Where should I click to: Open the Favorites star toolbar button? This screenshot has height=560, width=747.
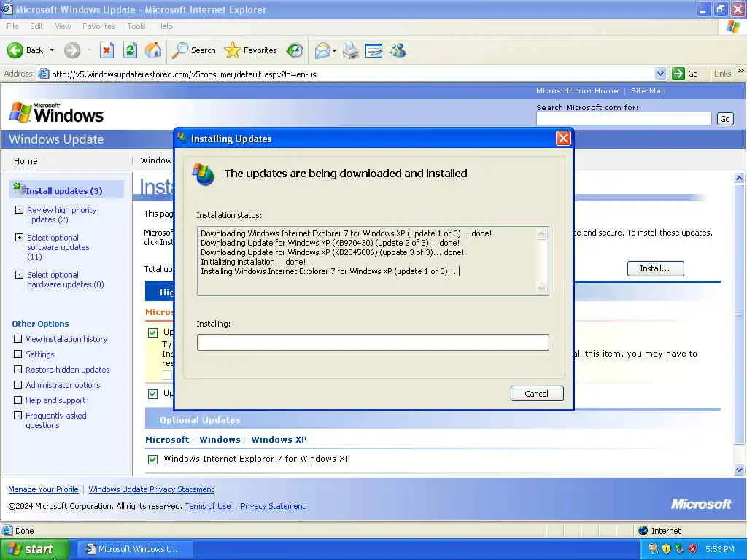[x=250, y=50]
